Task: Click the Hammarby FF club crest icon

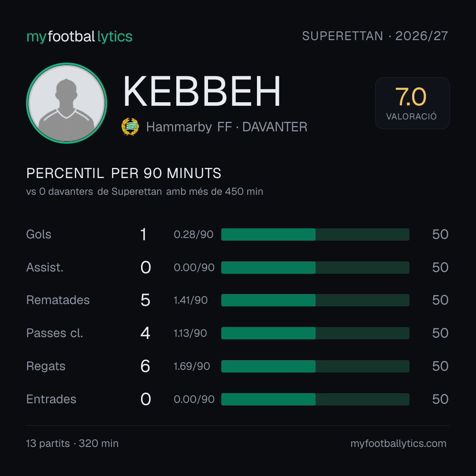Action: [x=130, y=127]
